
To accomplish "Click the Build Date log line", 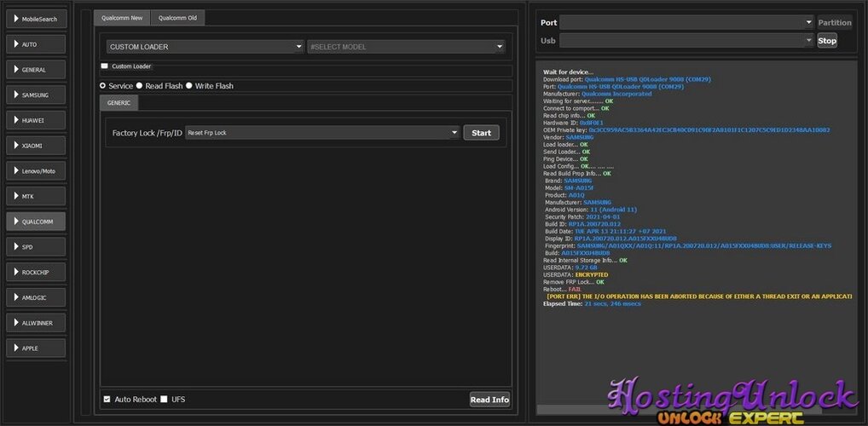I will (x=605, y=231).
